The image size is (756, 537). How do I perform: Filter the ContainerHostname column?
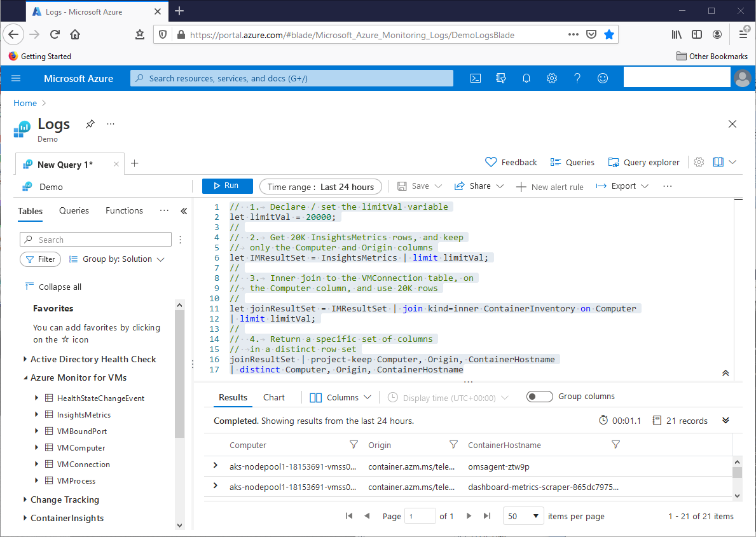(615, 444)
